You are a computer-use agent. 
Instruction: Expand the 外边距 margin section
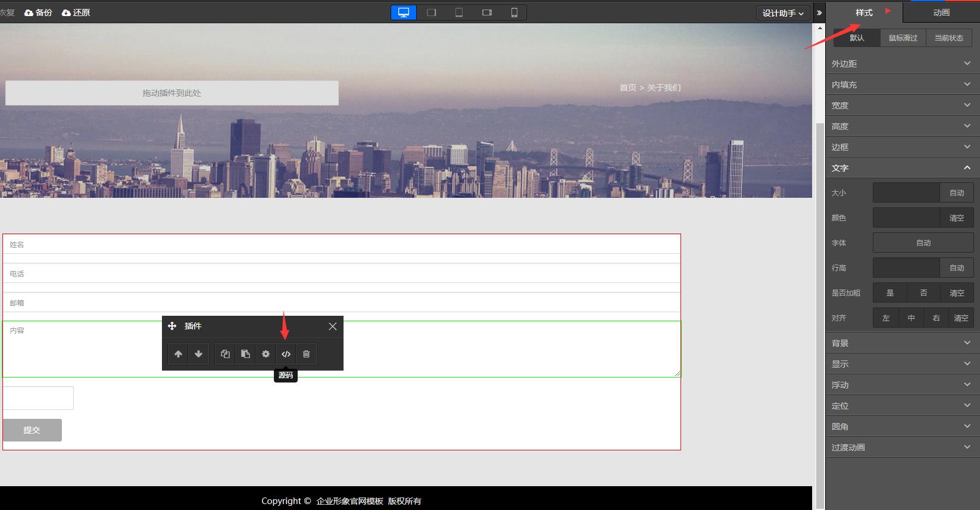click(901, 64)
